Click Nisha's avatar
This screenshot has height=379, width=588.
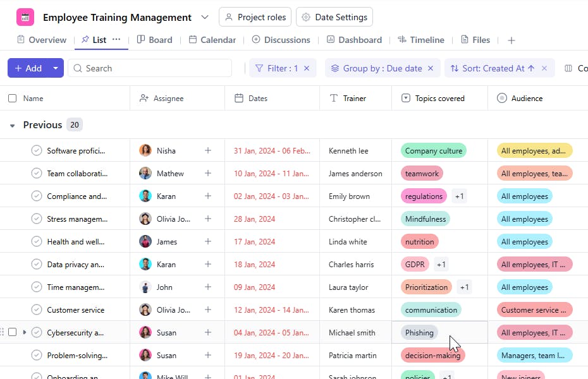click(145, 150)
